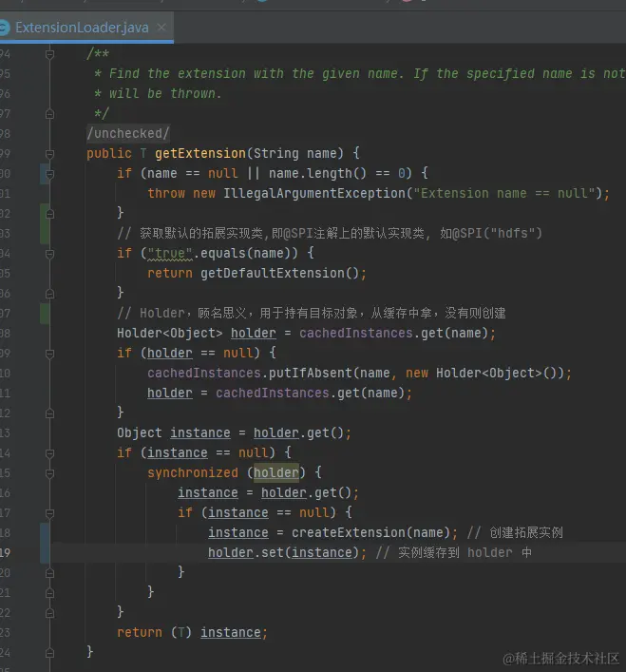Collapse the outer 'if (instance == null) {' block
626x672 pixels.
(49, 453)
